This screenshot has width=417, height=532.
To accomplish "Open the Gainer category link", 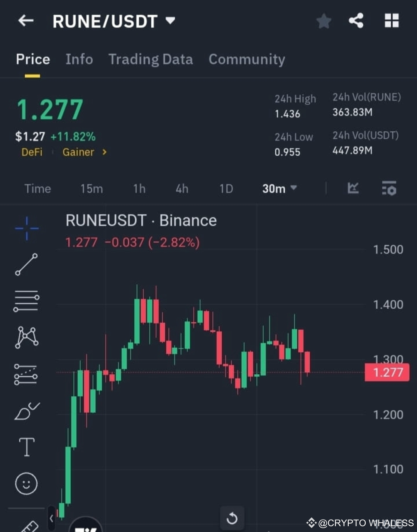I will (79, 152).
